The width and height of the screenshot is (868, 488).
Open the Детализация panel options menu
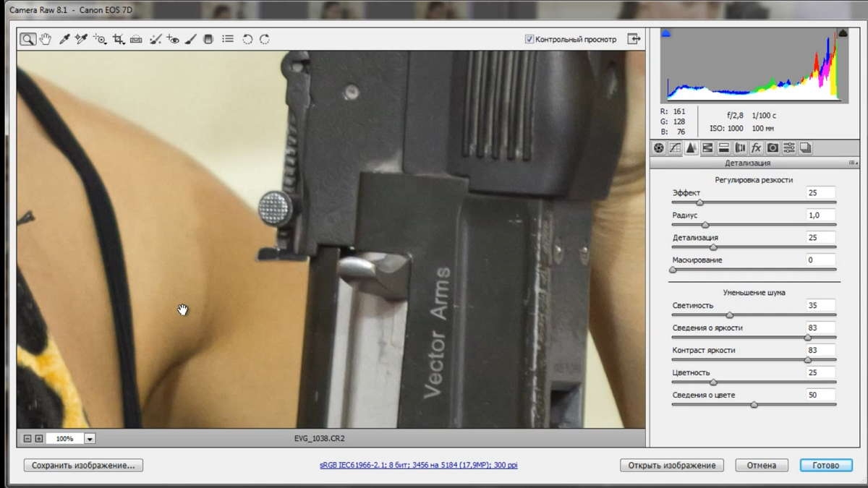[x=853, y=163]
